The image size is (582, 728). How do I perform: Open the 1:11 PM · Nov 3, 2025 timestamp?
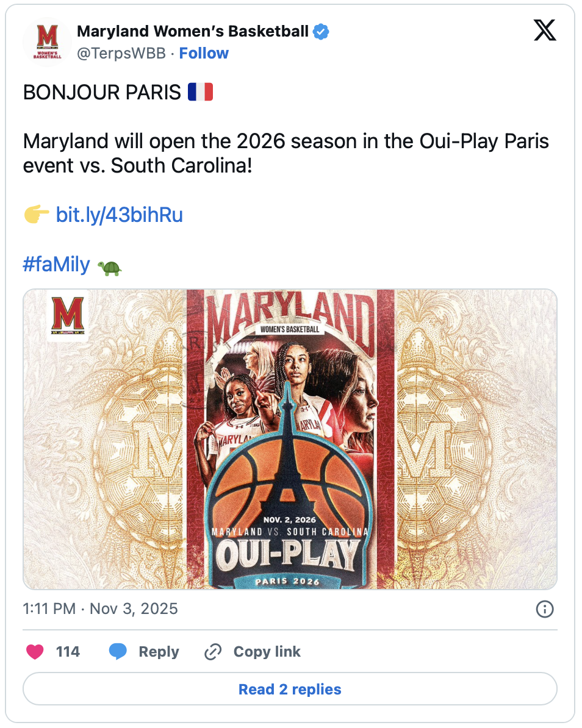100,608
